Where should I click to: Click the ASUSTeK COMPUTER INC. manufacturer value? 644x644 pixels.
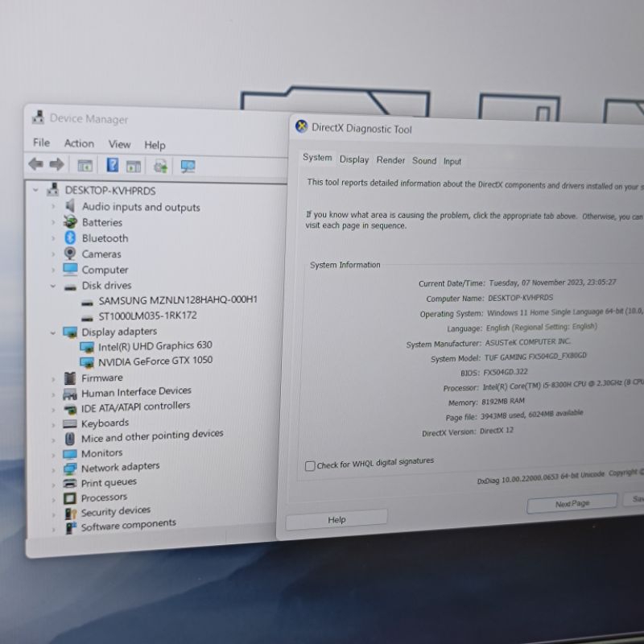click(x=528, y=342)
